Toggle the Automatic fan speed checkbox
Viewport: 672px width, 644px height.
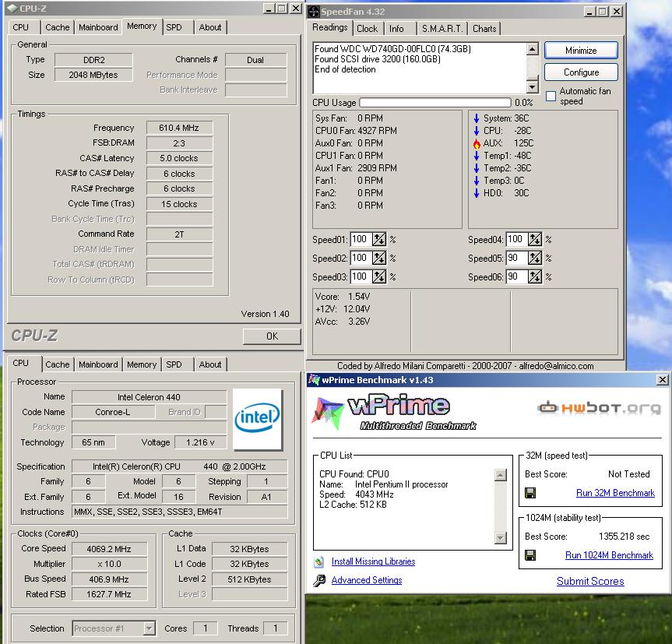[551, 96]
